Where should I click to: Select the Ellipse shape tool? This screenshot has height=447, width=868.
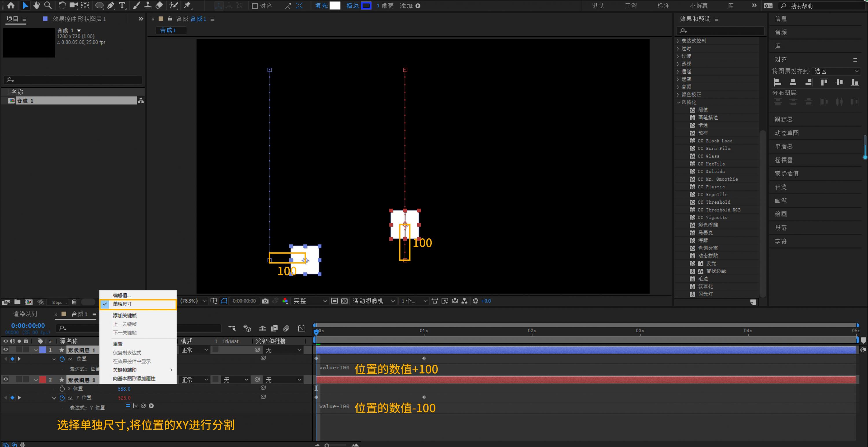(x=99, y=5)
